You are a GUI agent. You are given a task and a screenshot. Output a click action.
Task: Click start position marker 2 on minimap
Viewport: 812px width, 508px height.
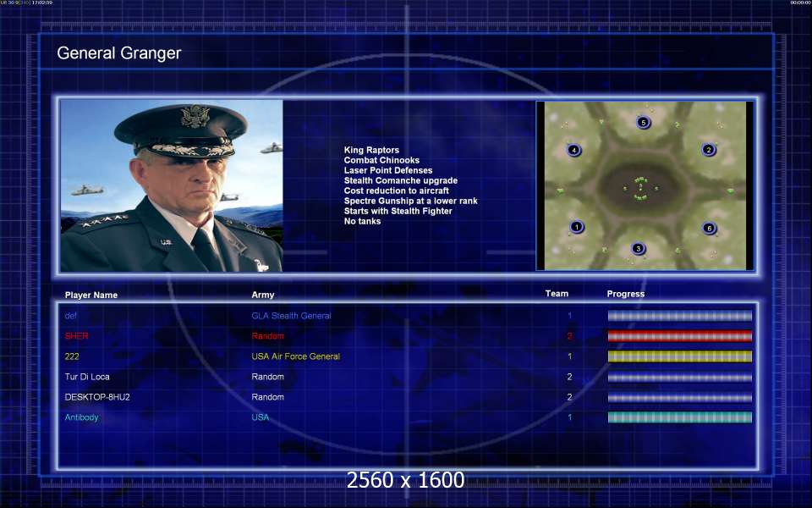(709, 151)
